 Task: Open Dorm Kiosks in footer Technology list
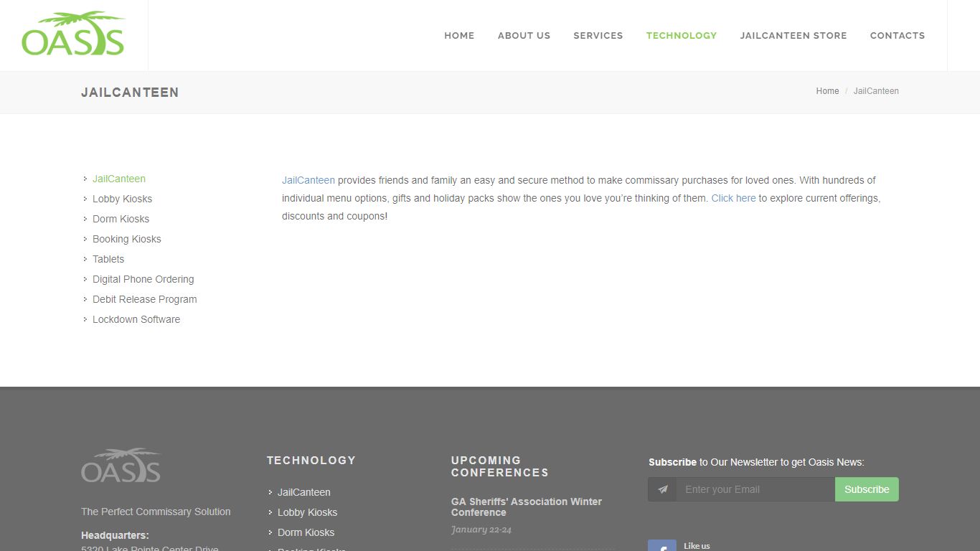[306, 532]
